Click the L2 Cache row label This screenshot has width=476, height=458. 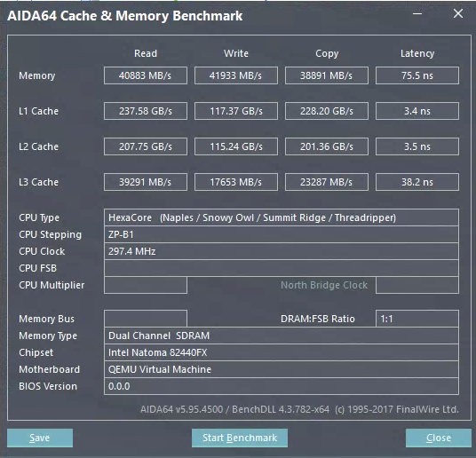[x=38, y=146]
